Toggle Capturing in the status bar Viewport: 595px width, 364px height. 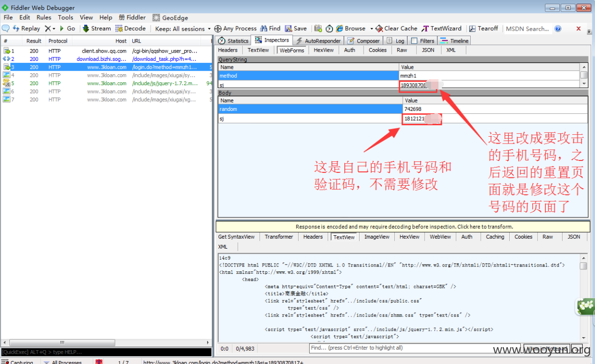18,362
